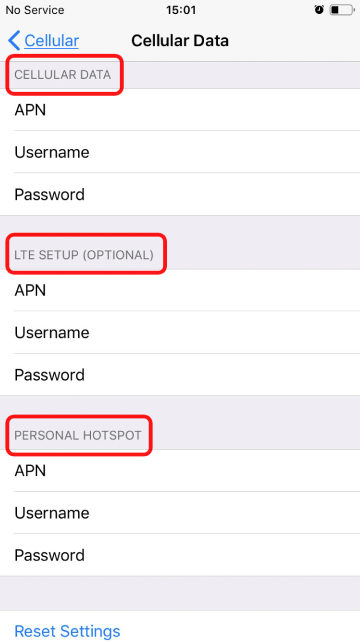Tap the battery status icon

342,10
